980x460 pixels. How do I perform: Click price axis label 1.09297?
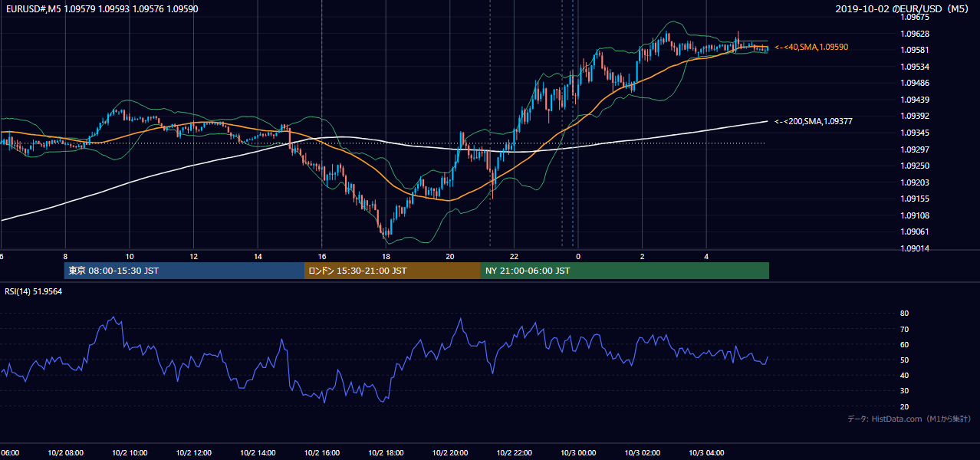pyautogui.click(x=913, y=149)
